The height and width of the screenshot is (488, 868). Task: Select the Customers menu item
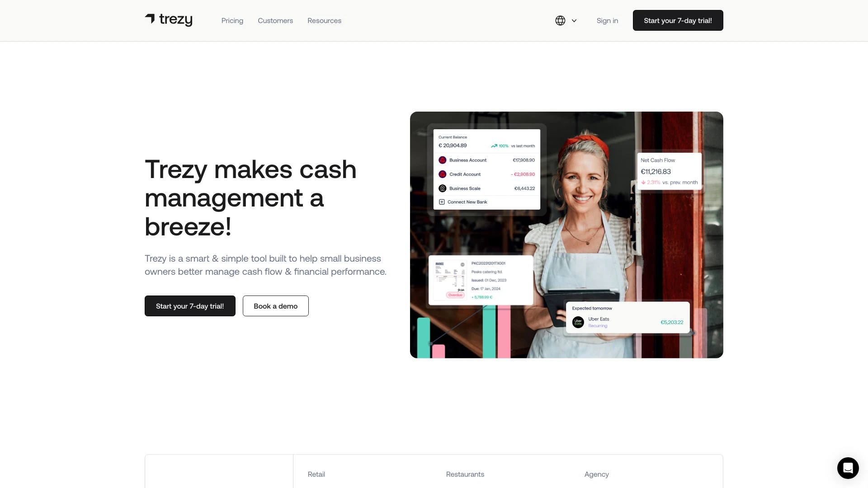[275, 20]
